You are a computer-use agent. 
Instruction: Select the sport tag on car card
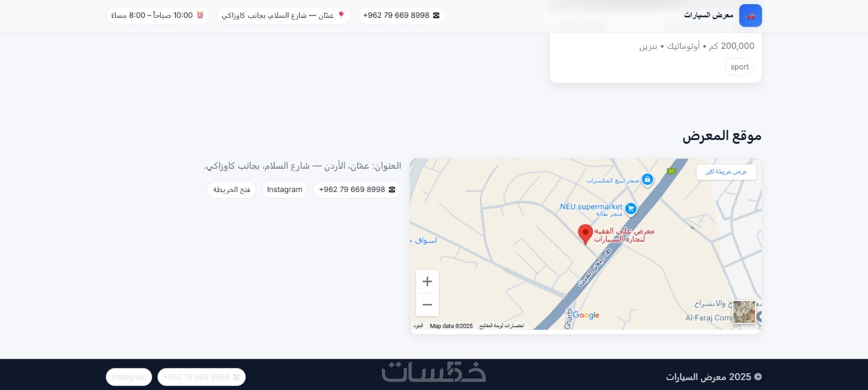(x=739, y=67)
